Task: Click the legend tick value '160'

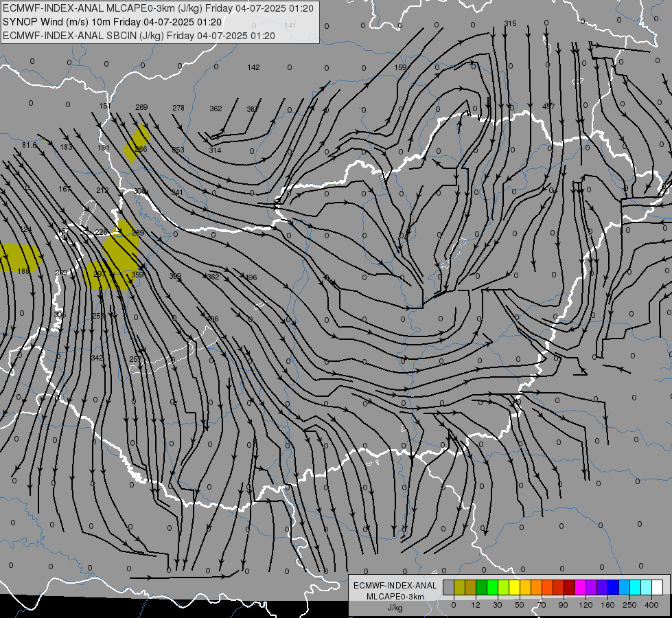Action: (607, 605)
